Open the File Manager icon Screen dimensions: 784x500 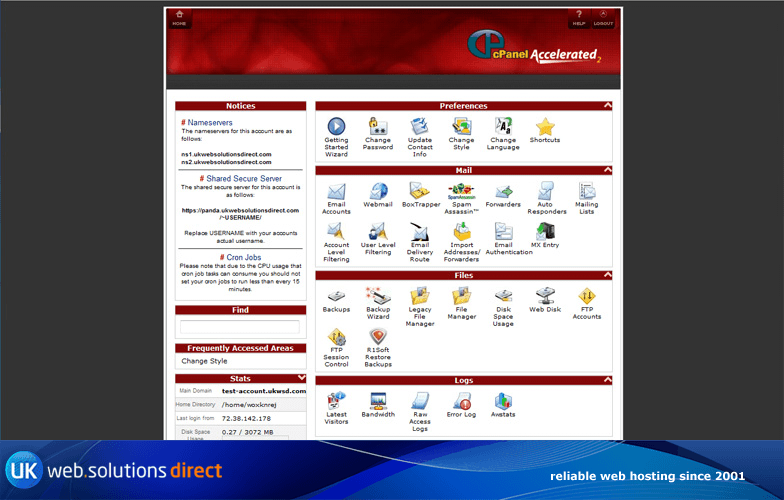click(461, 296)
